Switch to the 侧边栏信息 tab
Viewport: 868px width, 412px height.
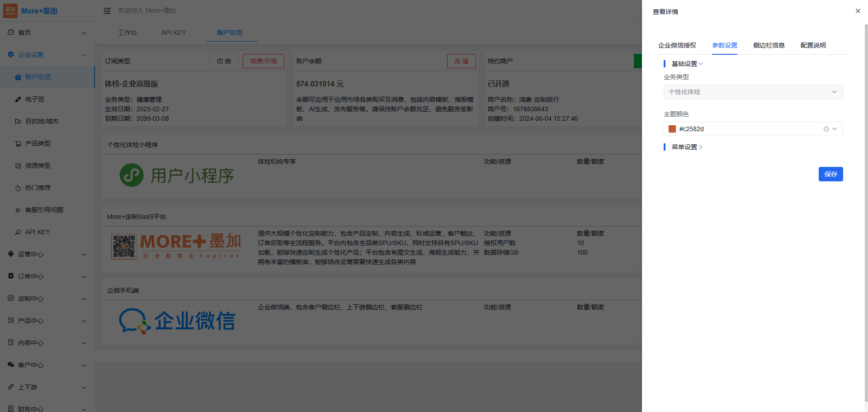[769, 45]
